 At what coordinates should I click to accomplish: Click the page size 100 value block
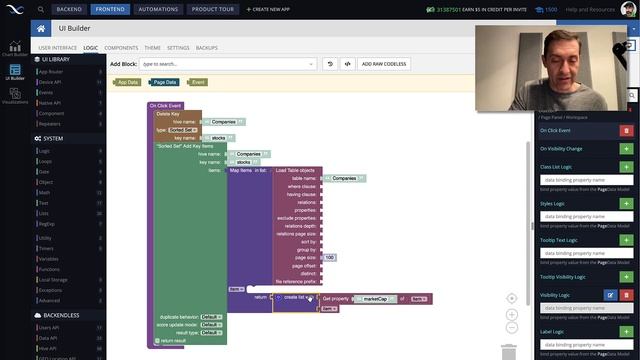coord(329,258)
